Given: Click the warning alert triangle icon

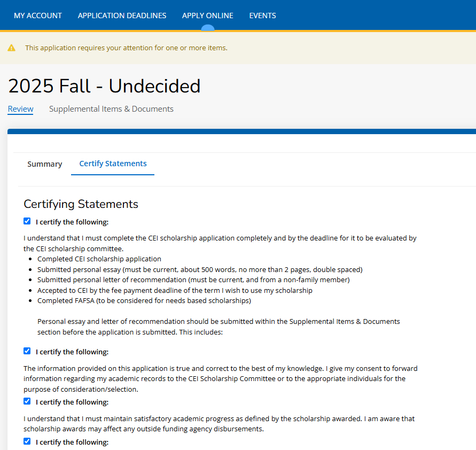Looking at the screenshot, I should click(11, 48).
